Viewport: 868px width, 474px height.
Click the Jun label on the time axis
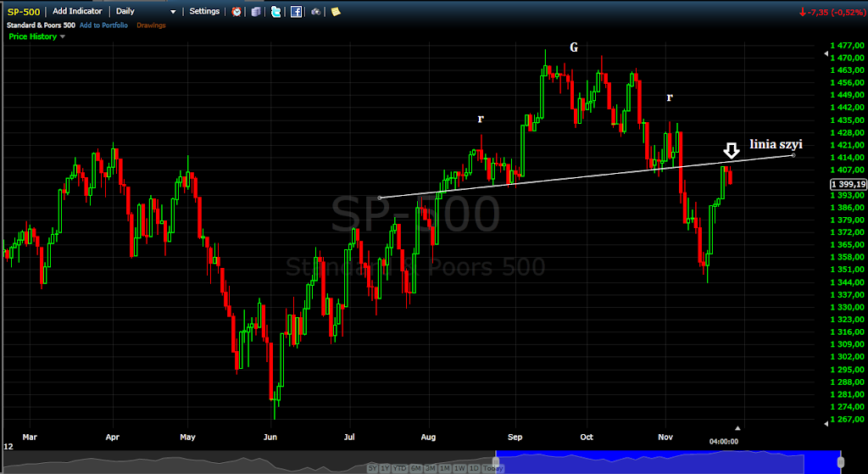click(x=270, y=437)
